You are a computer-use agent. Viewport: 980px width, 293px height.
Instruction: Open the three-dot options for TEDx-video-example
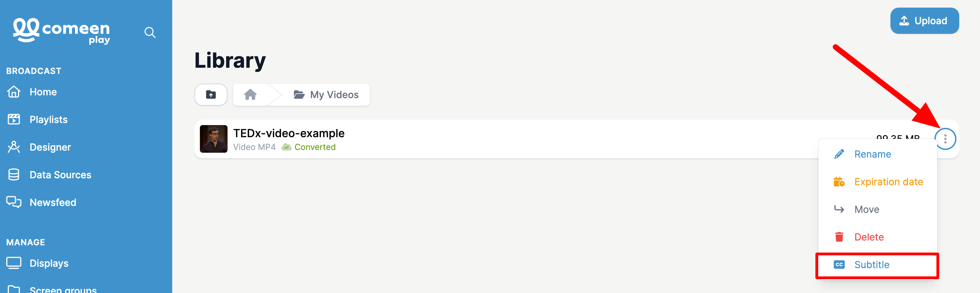[x=945, y=139]
